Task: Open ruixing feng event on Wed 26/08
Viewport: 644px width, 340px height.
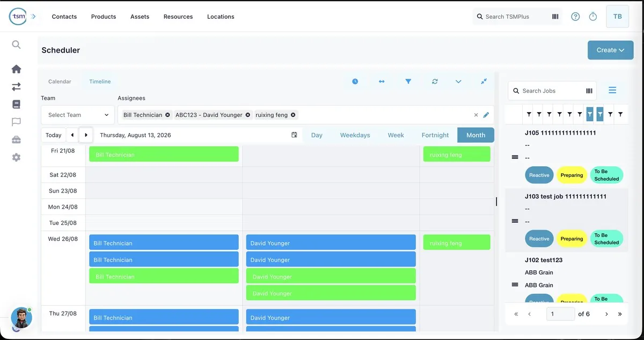Action: point(457,243)
